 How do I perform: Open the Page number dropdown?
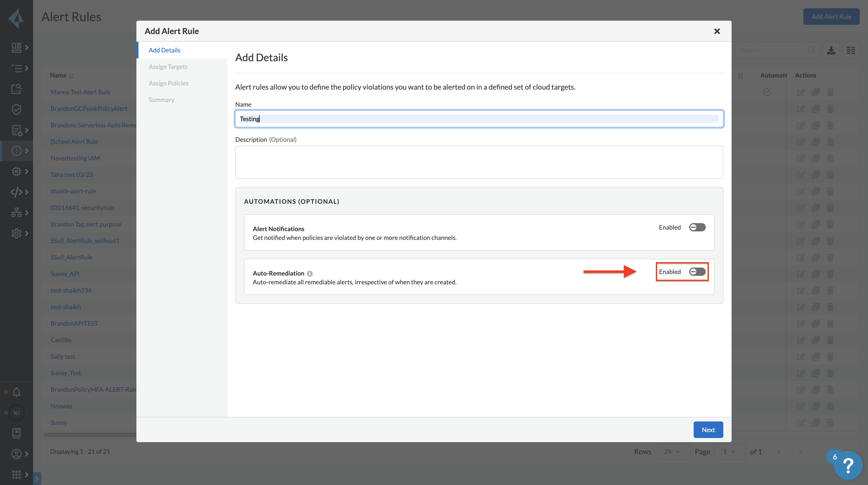coord(729,451)
